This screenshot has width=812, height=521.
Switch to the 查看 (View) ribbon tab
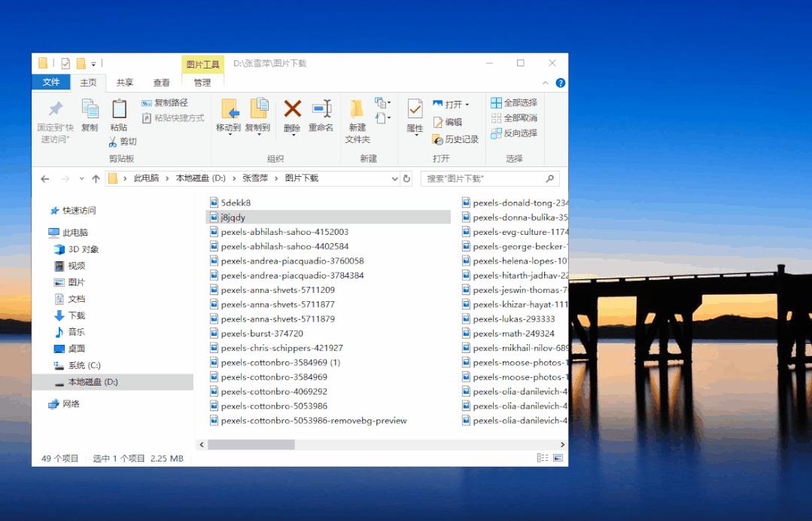point(160,82)
